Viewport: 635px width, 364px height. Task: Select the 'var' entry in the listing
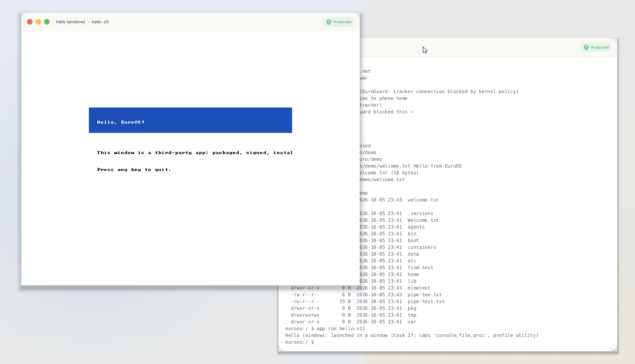coord(412,322)
